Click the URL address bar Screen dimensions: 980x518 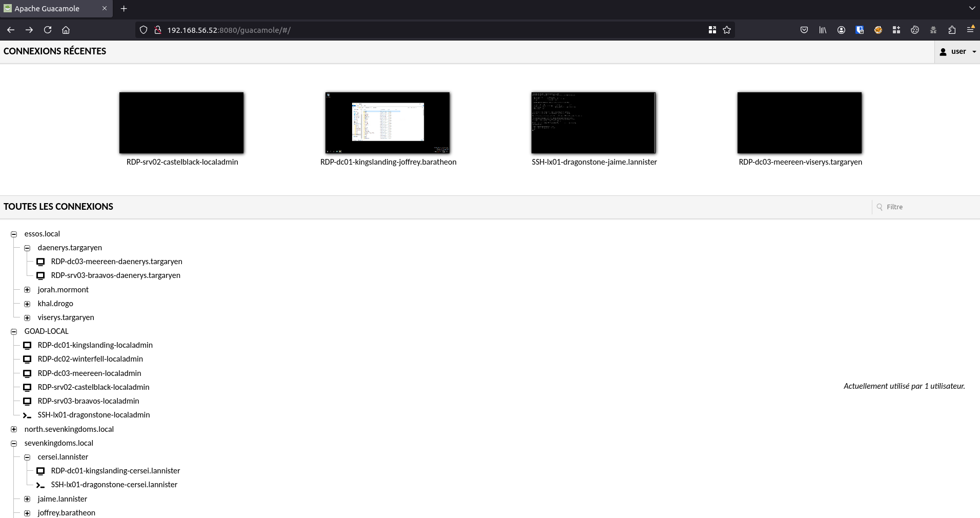436,30
